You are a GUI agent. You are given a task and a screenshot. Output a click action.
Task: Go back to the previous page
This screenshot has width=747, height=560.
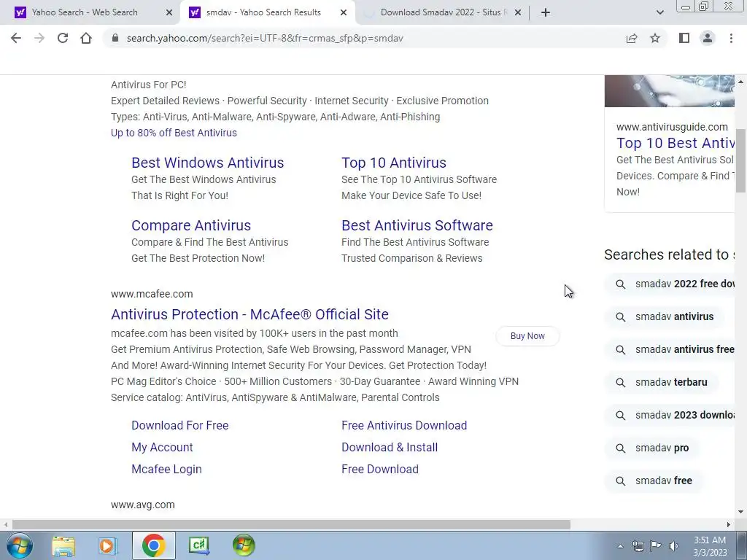(16, 38)
